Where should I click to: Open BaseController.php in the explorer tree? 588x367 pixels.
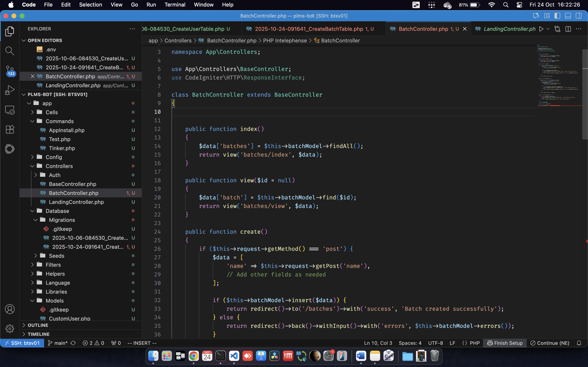tap(72, 184)
